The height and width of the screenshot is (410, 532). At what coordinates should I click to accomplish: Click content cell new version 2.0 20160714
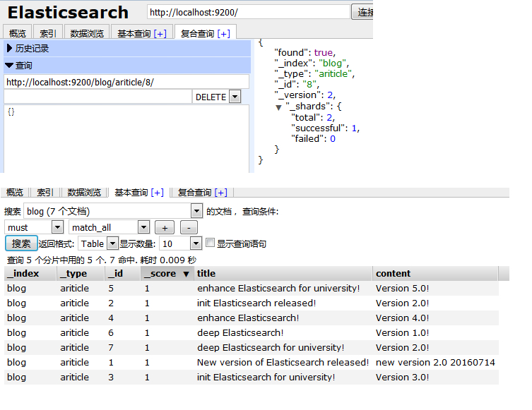[435, 363]
